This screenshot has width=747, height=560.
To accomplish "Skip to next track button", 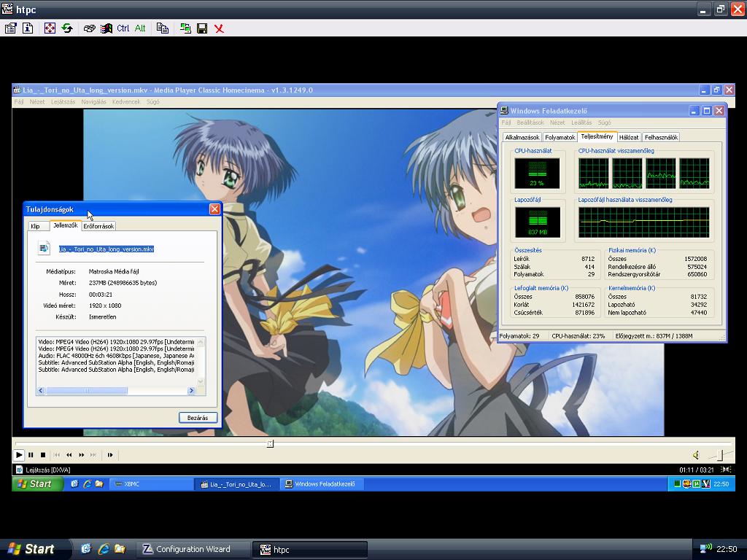I will (93, 455).
